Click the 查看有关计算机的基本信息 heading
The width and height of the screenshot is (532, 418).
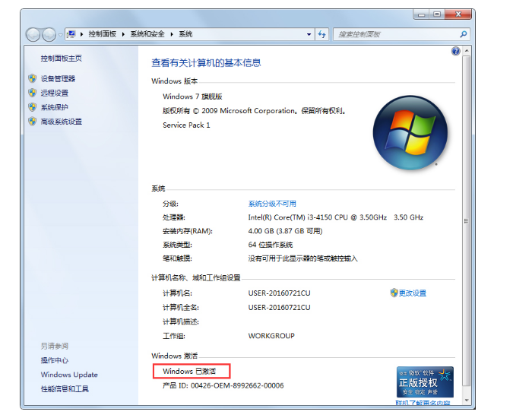point(206,63)
